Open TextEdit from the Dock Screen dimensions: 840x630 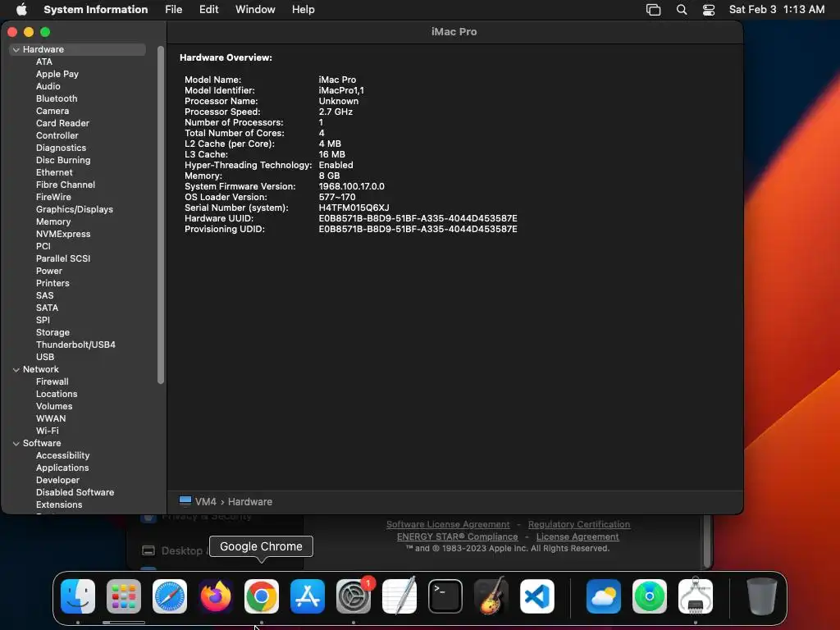point(399,596)
